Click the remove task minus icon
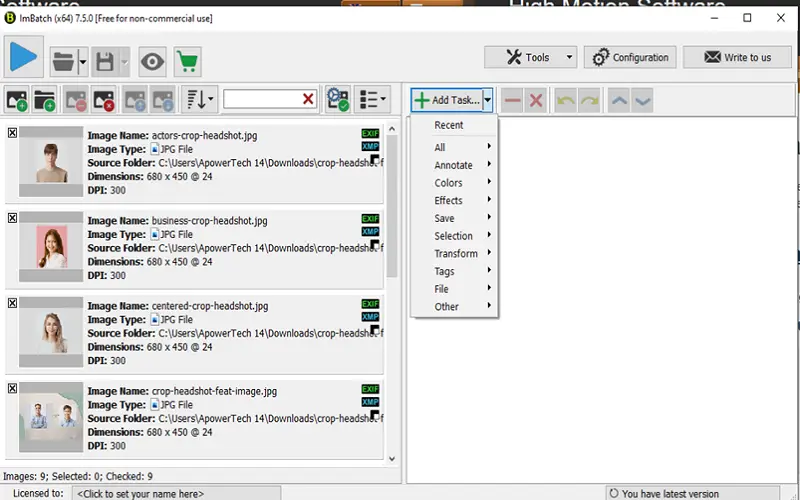The height and width of the screenshot is (500, 800). tap(512, 100)
